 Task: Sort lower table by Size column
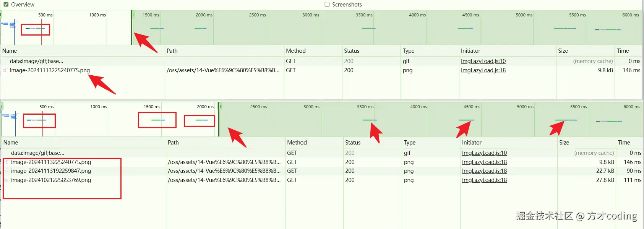coord(564,143)
